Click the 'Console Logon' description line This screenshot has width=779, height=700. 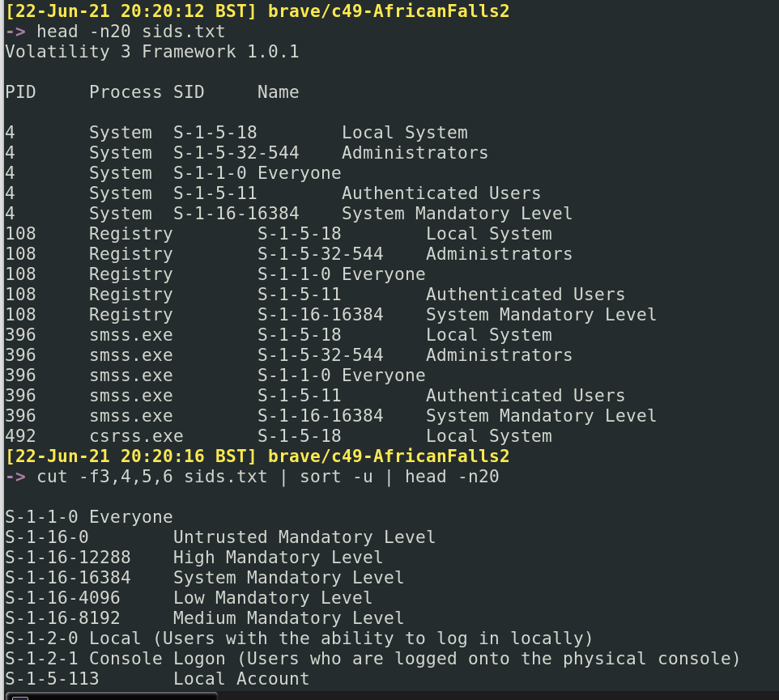click(x=415, y=659)
